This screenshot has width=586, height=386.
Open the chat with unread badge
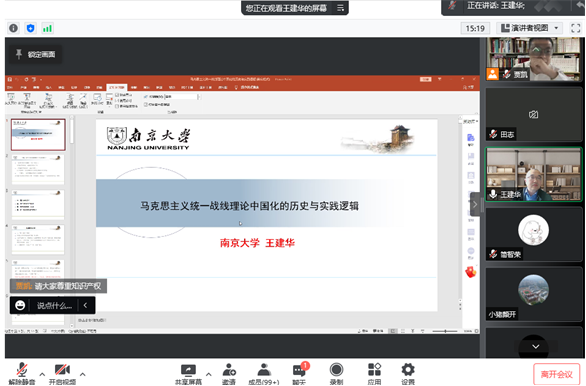[299, 373]
